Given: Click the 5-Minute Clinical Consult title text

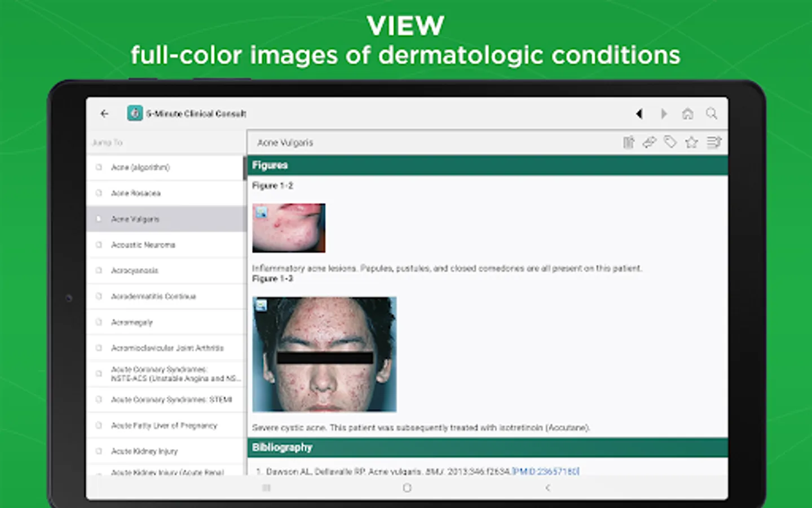Looking at the screenshot, I should pos(196,113).
